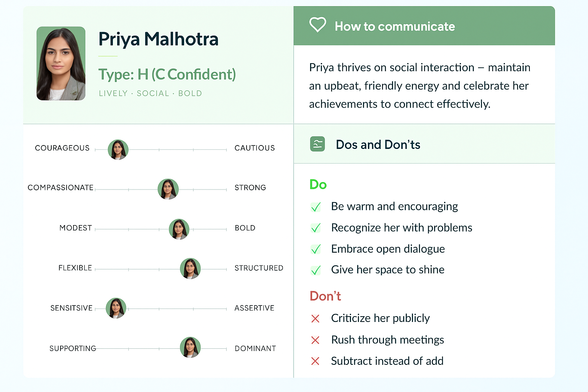Click the How to communicate header
Image resolution: width=588 pixels, height=392 pixels.
click(x=395, y=26)
